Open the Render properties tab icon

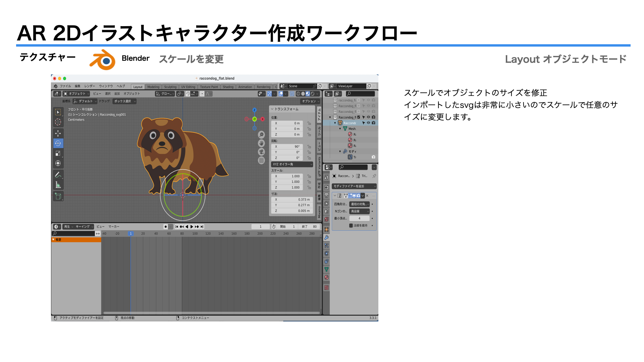(326, 187)
